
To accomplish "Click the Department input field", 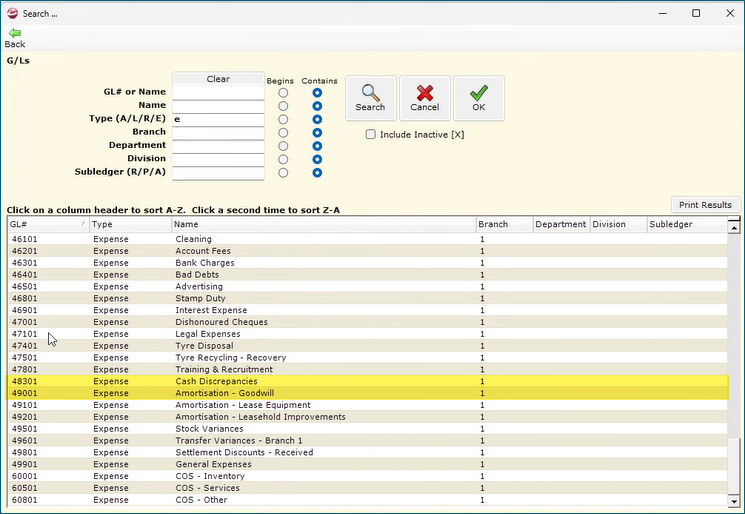I will [x=218, y=145].
